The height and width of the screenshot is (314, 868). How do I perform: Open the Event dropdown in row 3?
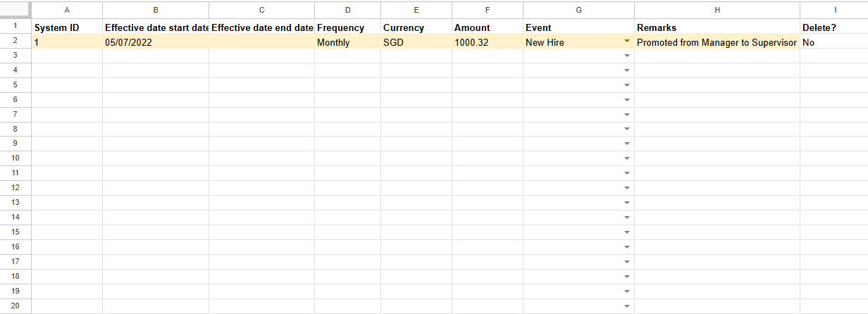point(626,56)
